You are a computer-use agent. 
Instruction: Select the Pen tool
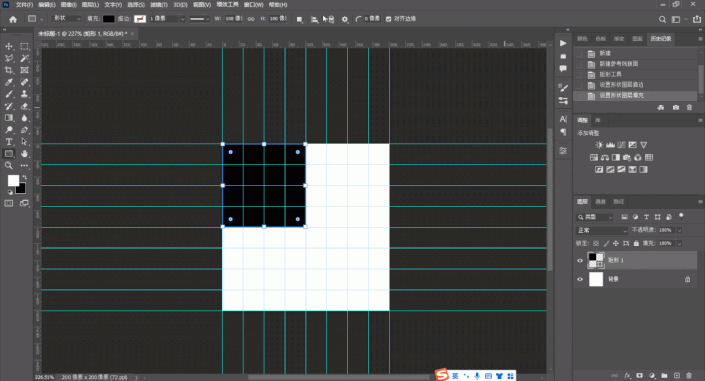(24, 130)
